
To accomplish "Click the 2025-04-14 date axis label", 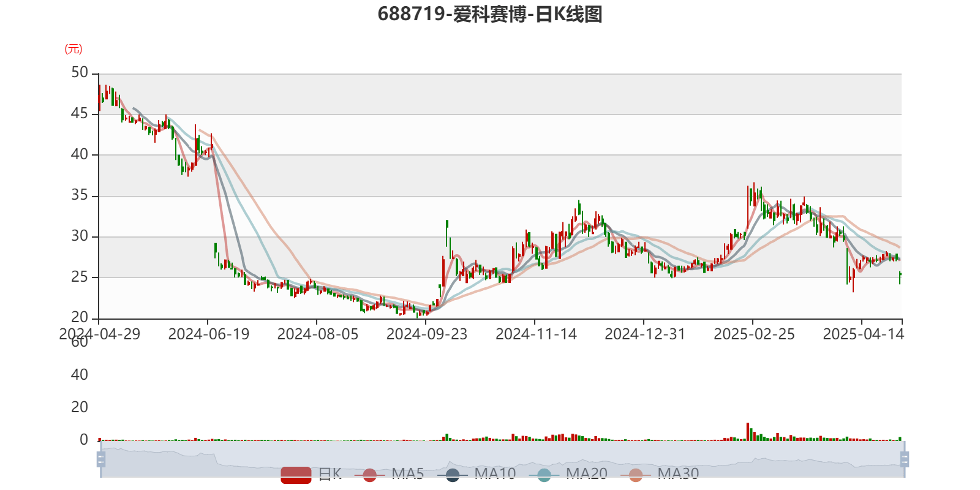I will point(863,334).
